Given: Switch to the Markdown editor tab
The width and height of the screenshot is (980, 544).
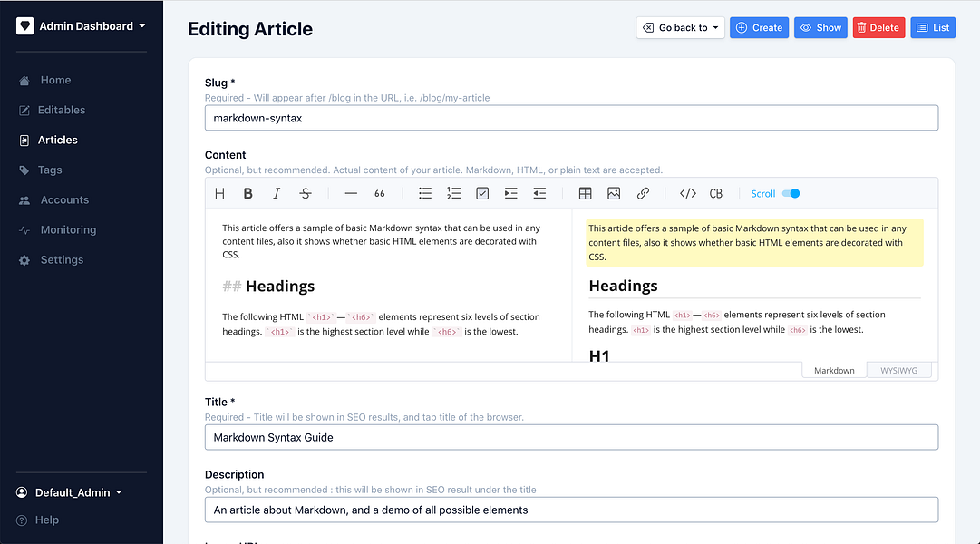Looking at the screenshot, I should coord(834,370).
